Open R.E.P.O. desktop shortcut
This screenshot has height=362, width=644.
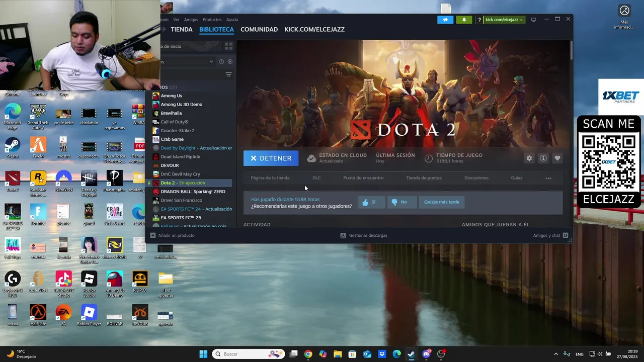[x=140, y=282]
